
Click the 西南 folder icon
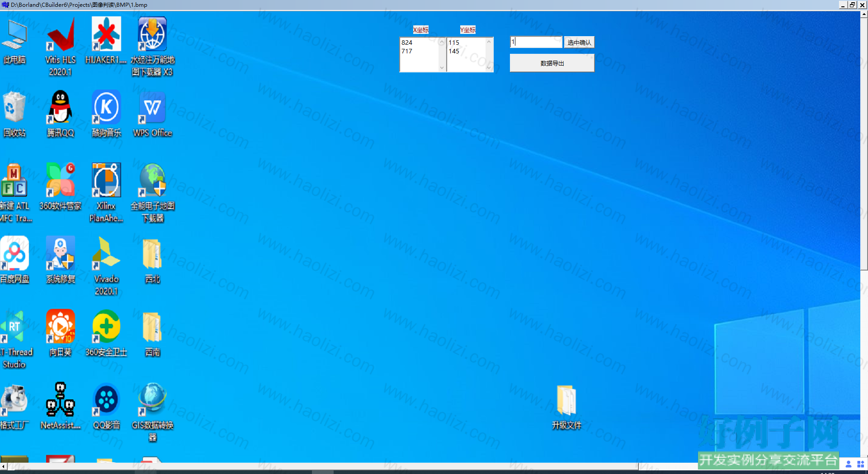tap(152, 327)
